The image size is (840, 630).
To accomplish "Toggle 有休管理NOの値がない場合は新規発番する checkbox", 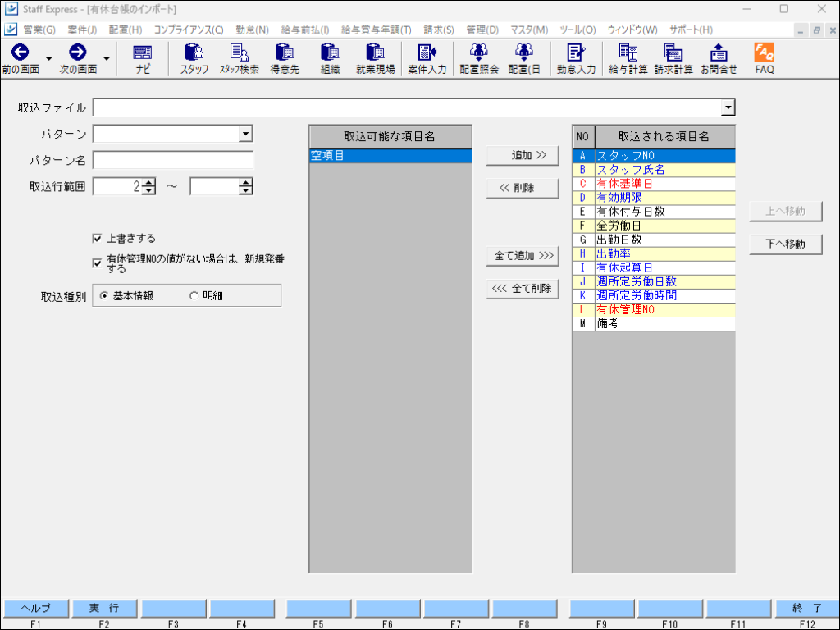I will pyautogui.click(x=97, y=263).
